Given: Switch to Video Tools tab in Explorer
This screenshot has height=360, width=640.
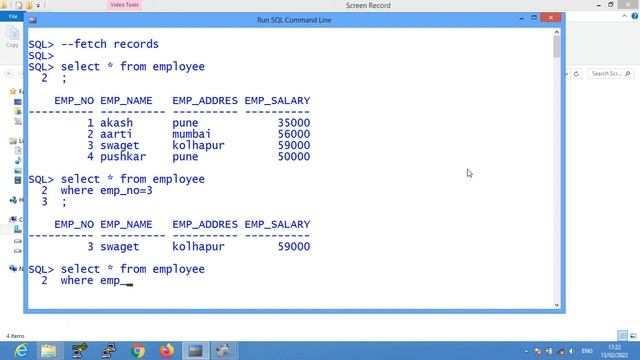Looking at the screenshot, I should pyautogui.click(x=124, y=5).
